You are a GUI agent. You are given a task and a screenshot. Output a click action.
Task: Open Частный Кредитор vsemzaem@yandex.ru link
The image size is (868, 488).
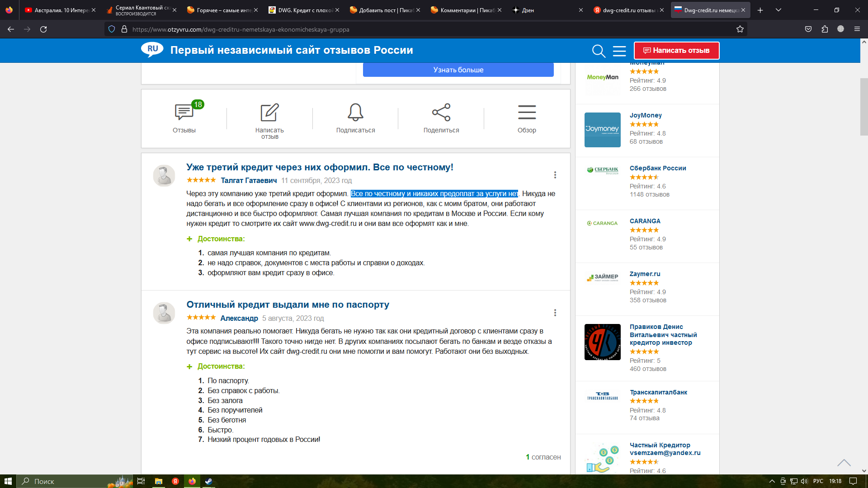point(665,449)
